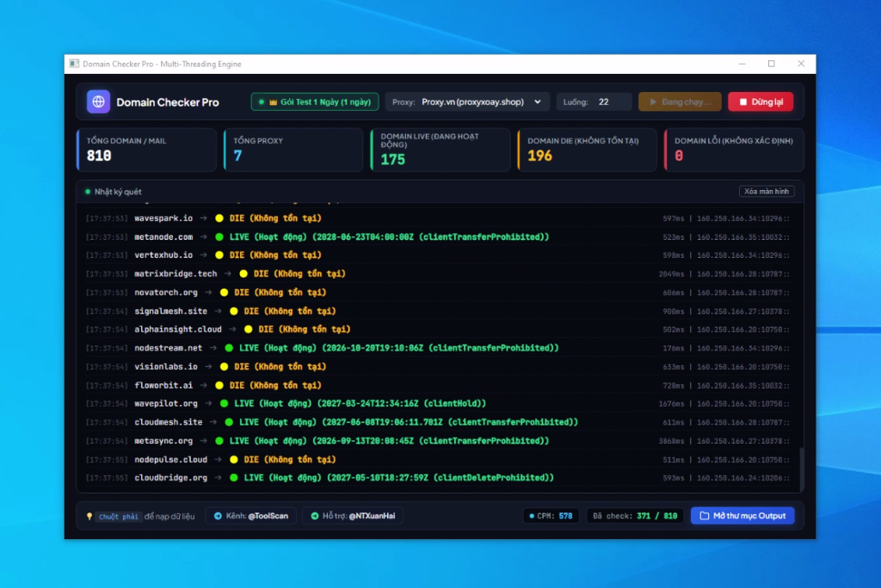
Task: Click the lightbulb tip icon
Action: click(x=89, y=516)
